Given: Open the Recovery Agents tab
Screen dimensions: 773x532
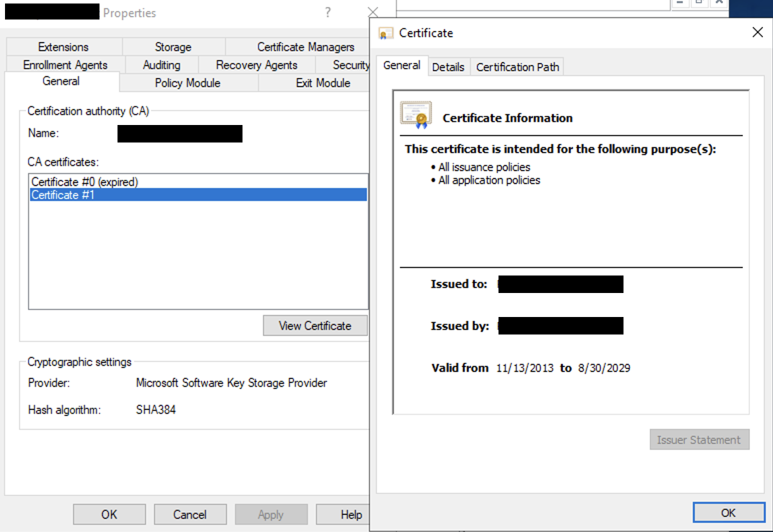Looking at the screenshot, I should tap(256, 64).
